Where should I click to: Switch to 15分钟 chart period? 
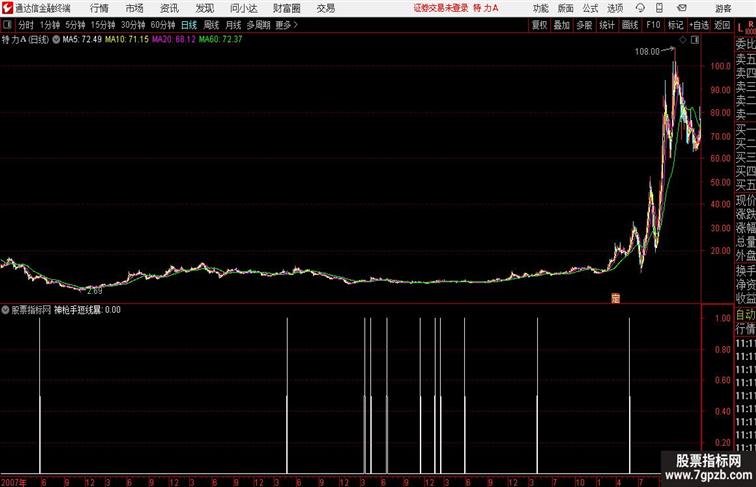[x=103, y=25]
